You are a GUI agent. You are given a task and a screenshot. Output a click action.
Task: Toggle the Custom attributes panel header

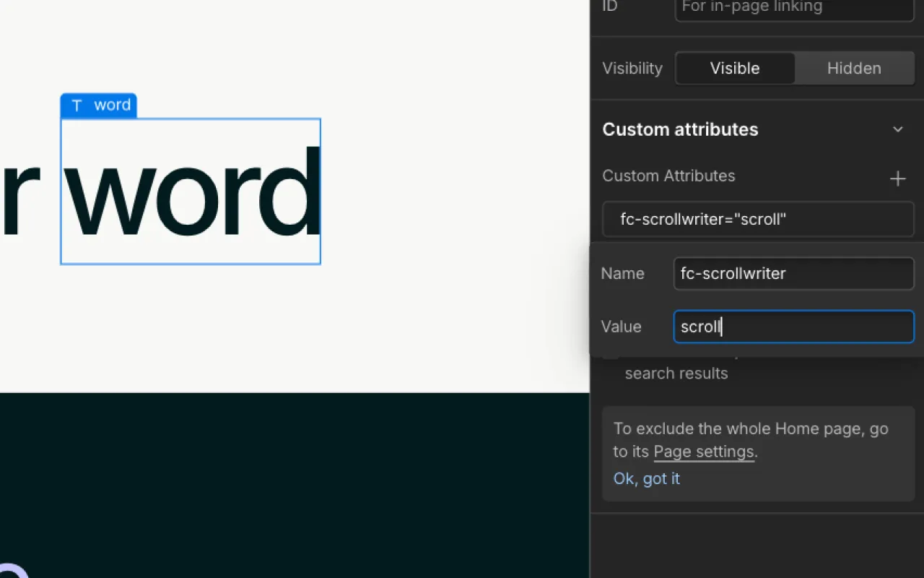680,129
